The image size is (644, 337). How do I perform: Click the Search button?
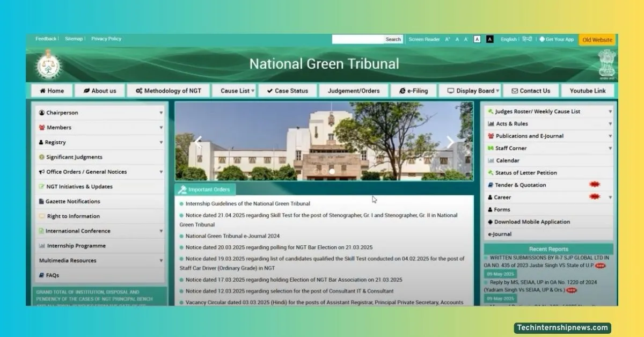point(393,39)
